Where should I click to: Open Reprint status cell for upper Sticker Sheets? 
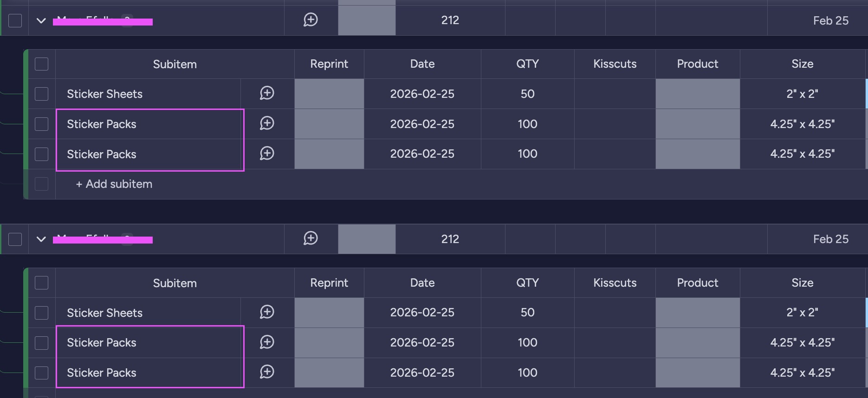click(x=329, y=94)
